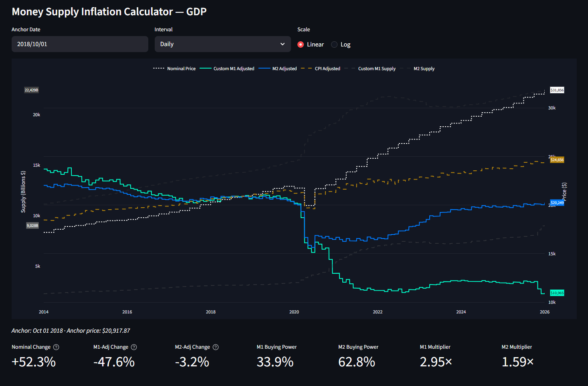Click help icon next to Nominal Change
The width and height of the screenshot is (588, 386).
[x=56, y=347]
